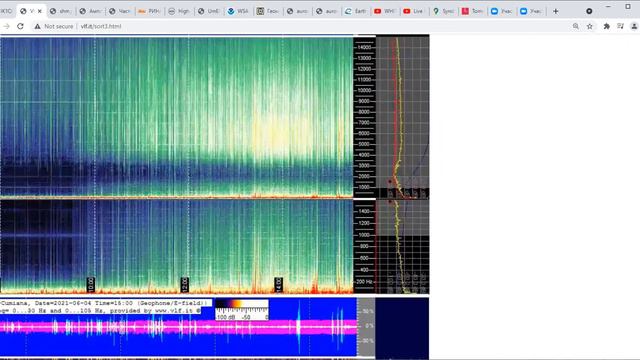Click the magenta waveform amplitude strip

178,327
